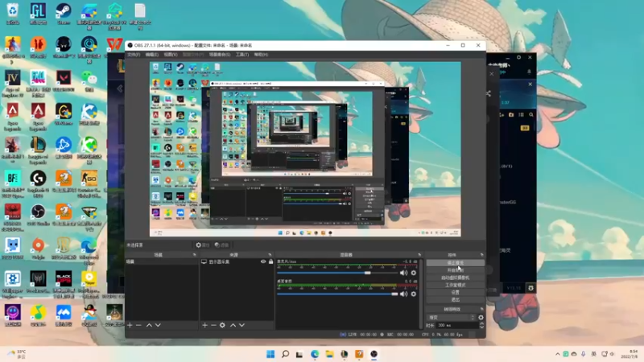The image size is (644, 362).
Task: Open the transition properties gear icon
Action: click(x=481, y=317)
